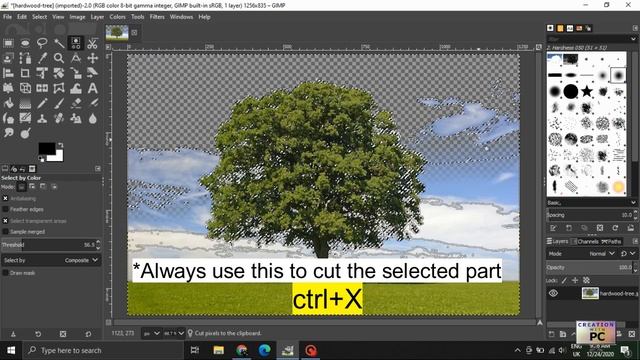Open the brush preset Basic dropdown
The width and height of the screenshot is (640, 360).
click(x=591, y=202)
